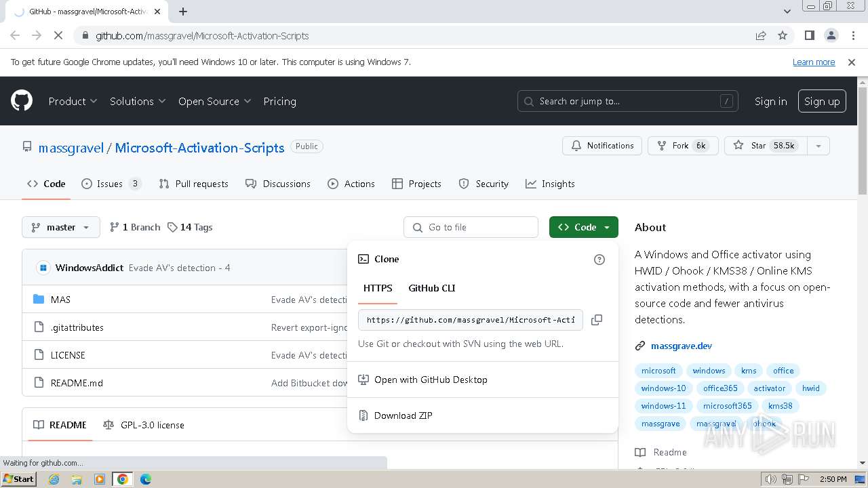Switch to the Projects tab
This screenshot has height=488, width=868.
tap(416, 184)
